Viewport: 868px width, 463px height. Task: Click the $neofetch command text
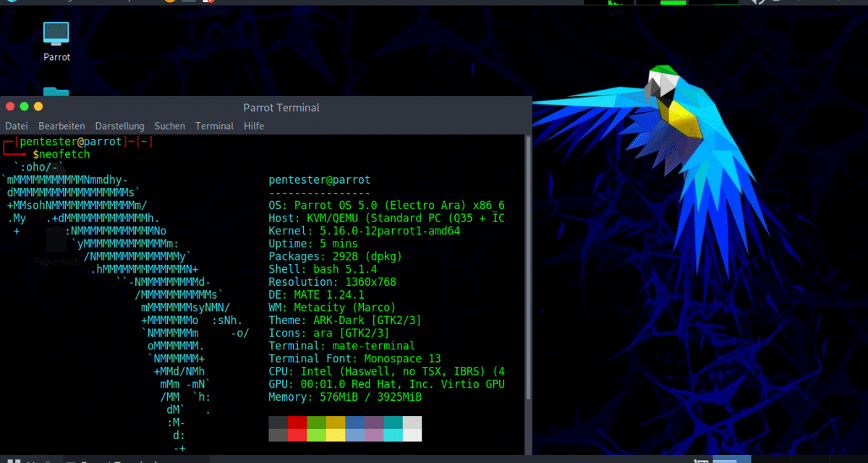pyautogui.click(x=61, y=154)
